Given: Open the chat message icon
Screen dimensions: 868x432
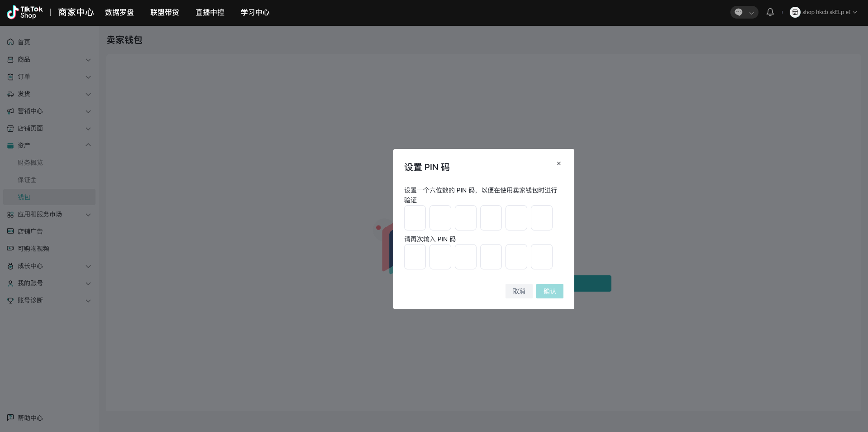Looking at the screenshot, I should [x=739, y=12].
